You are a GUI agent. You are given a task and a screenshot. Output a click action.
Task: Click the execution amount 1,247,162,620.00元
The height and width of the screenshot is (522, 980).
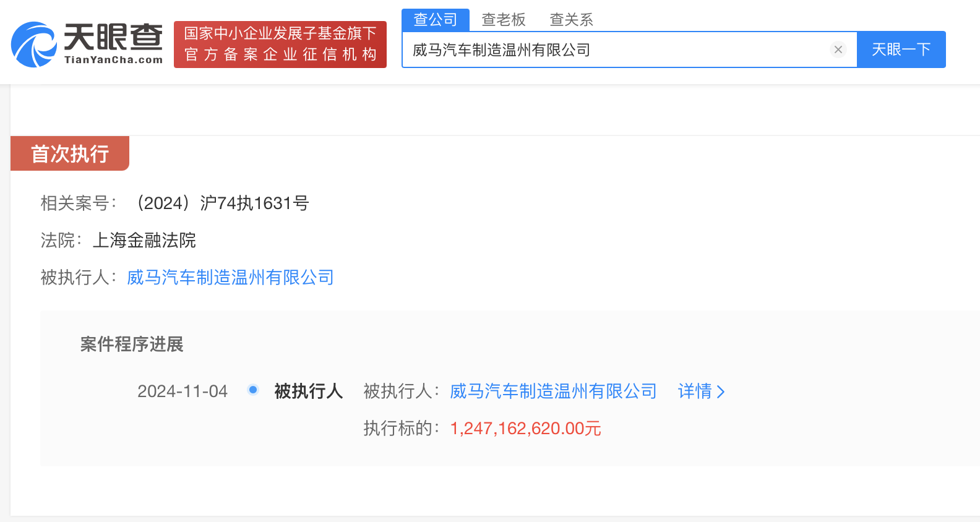526,428
